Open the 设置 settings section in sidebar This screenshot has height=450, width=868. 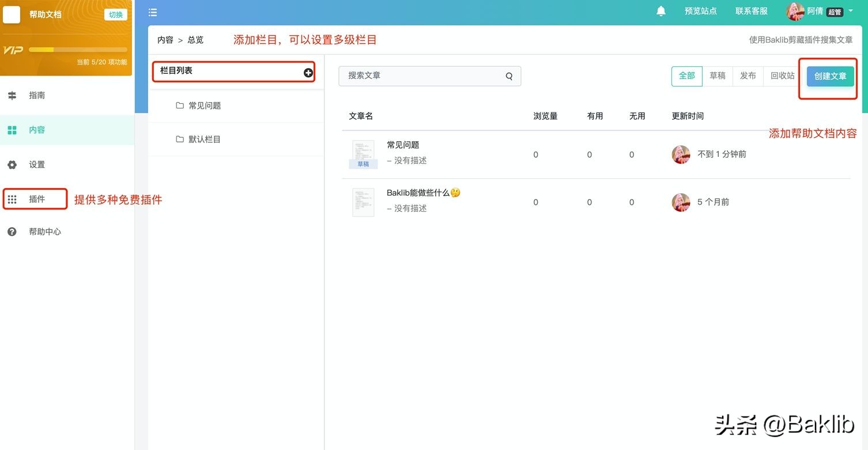(36, 164)
